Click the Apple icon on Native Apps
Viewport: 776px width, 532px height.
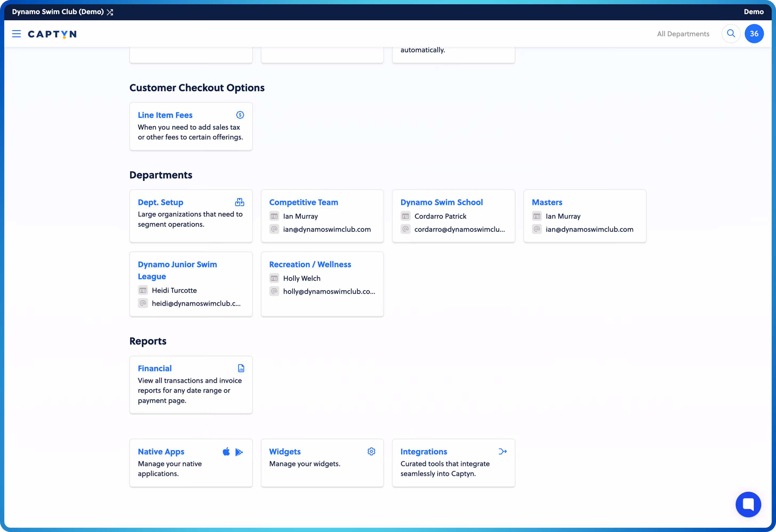coord(226,452)
